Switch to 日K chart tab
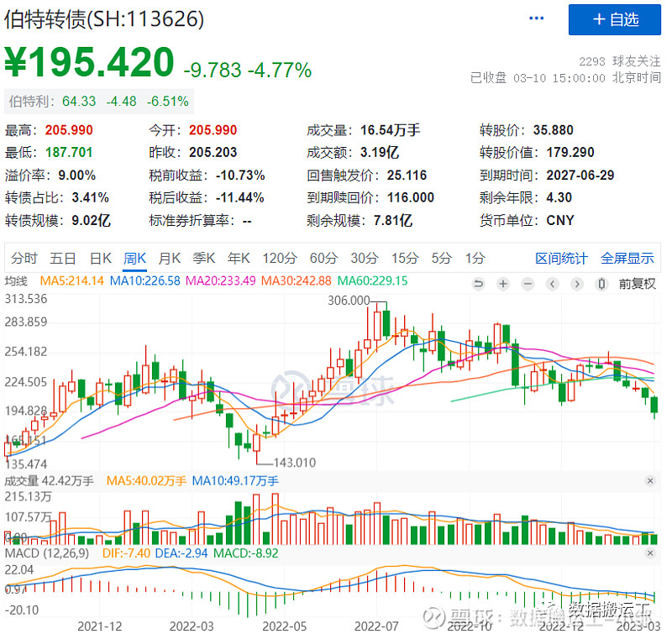Screen dimensions: 672x639 click(x=101, y=259)
